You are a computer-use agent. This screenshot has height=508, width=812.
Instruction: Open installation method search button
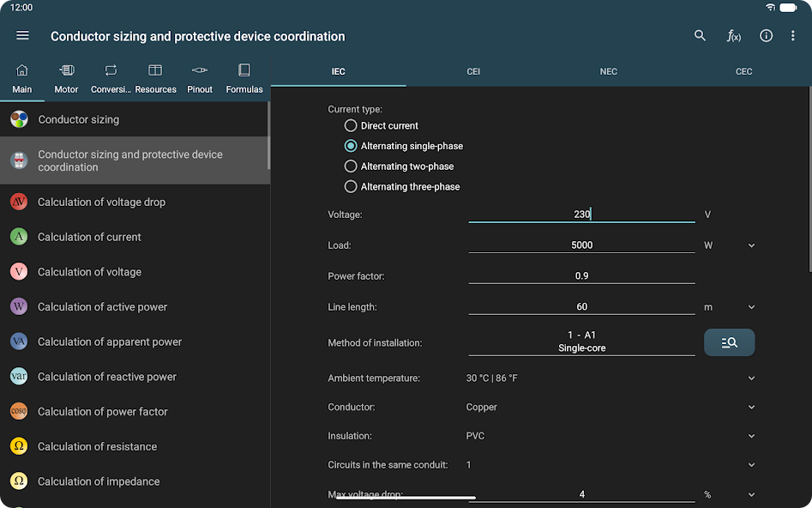click(729, 342)
